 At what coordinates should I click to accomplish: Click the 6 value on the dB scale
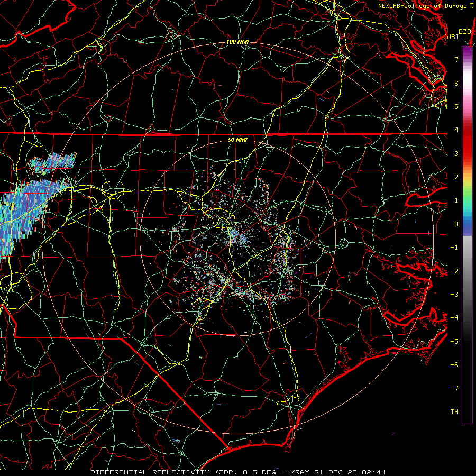pos(456,83)
